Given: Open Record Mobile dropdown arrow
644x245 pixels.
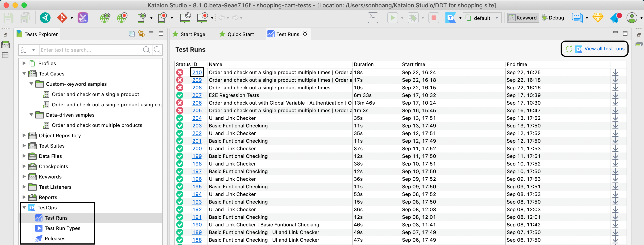Looking at the screenshot, I should tap(172, 18).
